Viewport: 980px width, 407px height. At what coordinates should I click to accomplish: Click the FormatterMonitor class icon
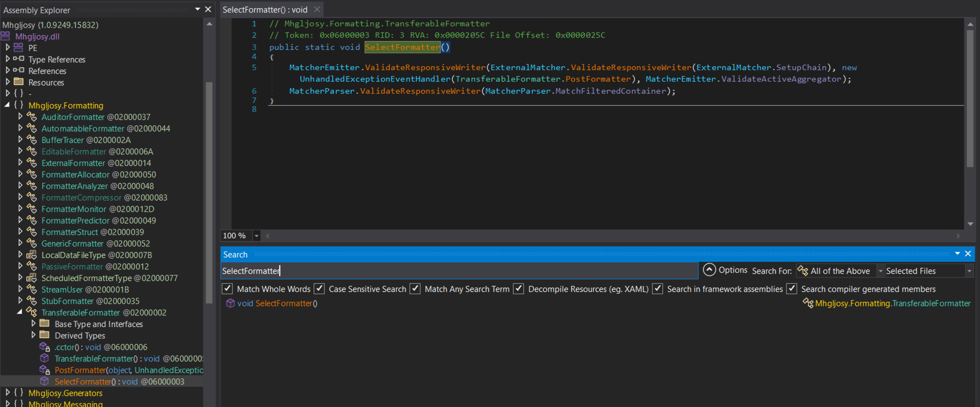click(31, 209)
